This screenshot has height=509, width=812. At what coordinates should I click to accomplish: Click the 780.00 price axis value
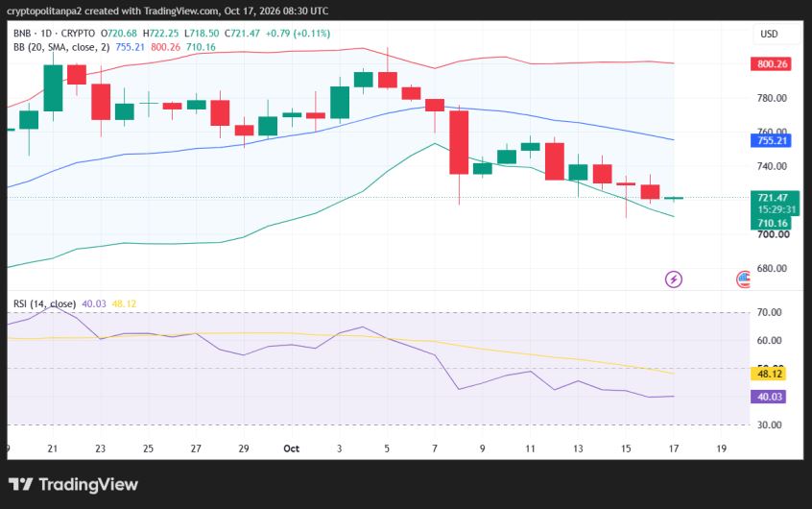click(x=772, y=98)
